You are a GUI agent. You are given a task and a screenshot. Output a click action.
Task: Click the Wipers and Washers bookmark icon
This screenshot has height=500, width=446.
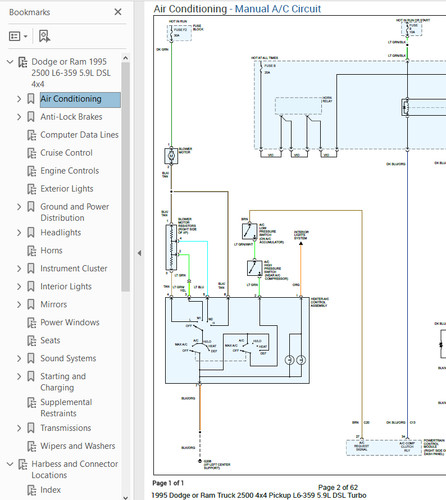32,446
